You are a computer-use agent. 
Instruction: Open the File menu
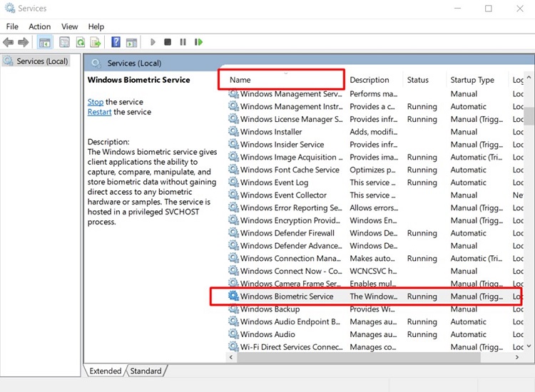(x=12, y=26)
